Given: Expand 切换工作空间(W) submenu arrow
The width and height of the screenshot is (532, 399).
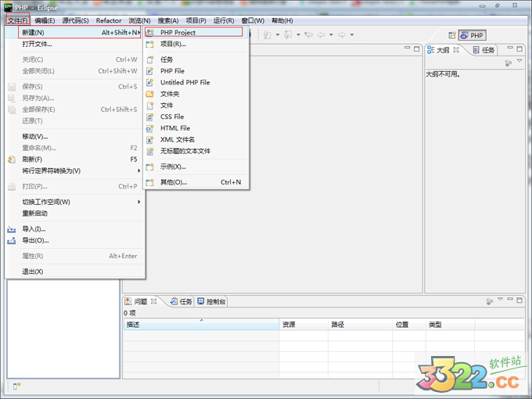Looking at the screenshot, I should (138, 202).
